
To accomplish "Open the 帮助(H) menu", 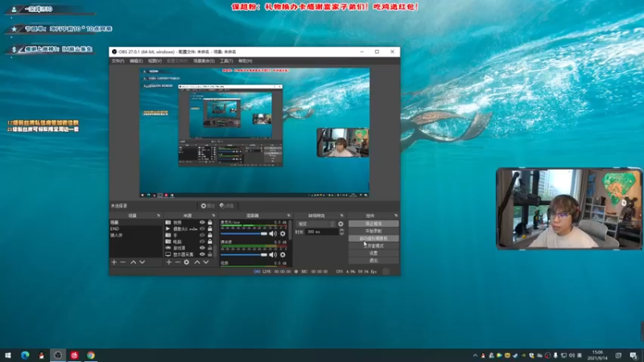I will [x=246, y=61].
